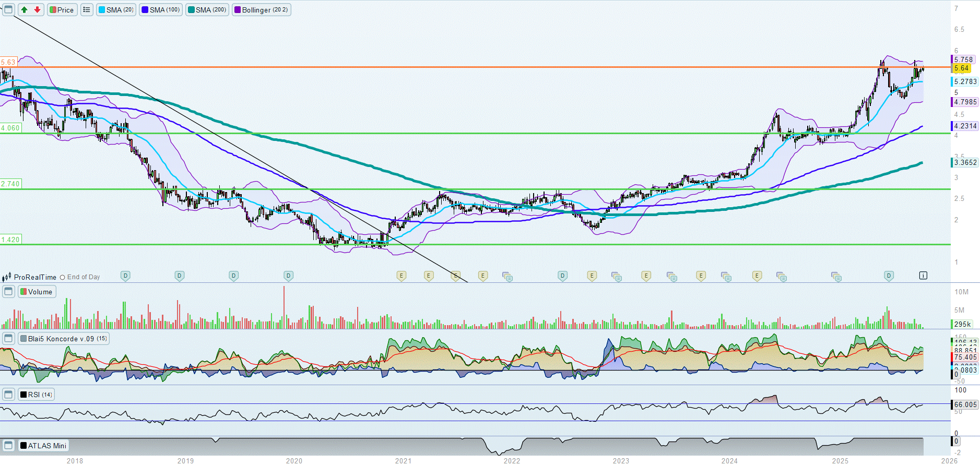Click the yellow 5.64 current price label

point(961,68)
